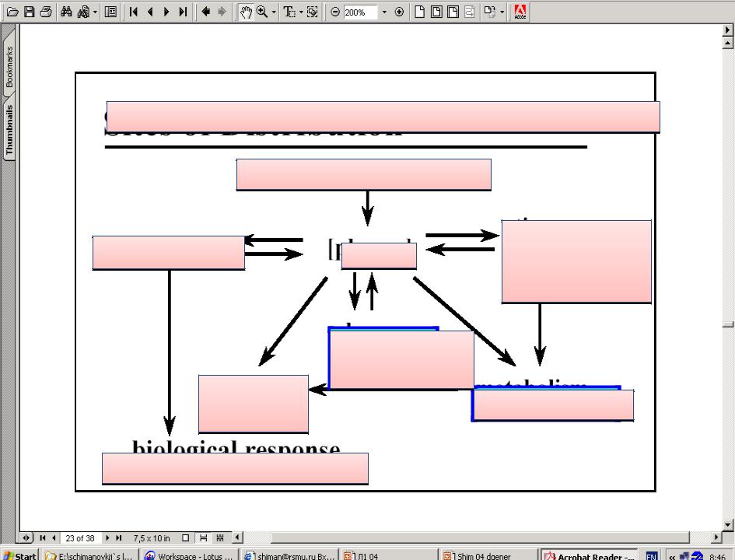This screenshot has width=735, height=560.
Task: Click the Rotate View page icon
Action: point(490,12)
